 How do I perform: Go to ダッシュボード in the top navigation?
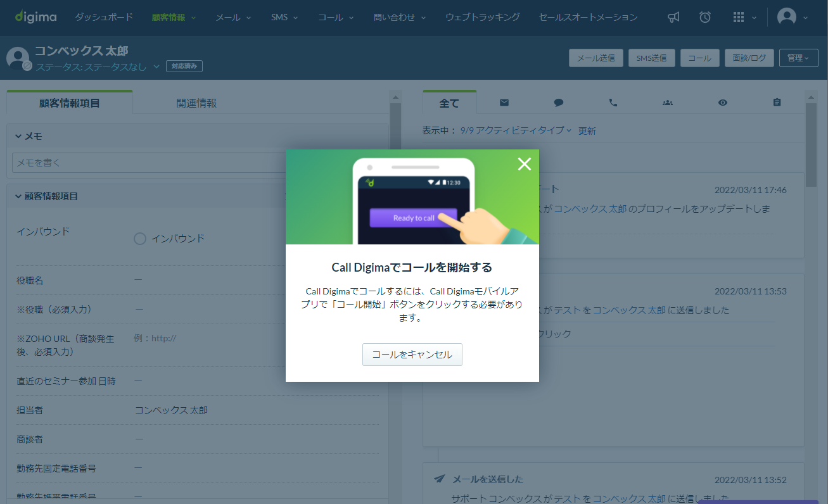click(104, 18)
